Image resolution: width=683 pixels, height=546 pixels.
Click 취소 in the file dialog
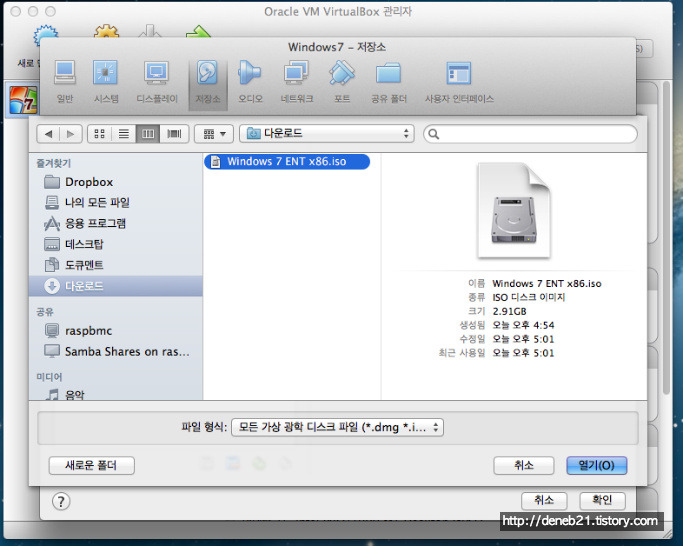(524, 465)
